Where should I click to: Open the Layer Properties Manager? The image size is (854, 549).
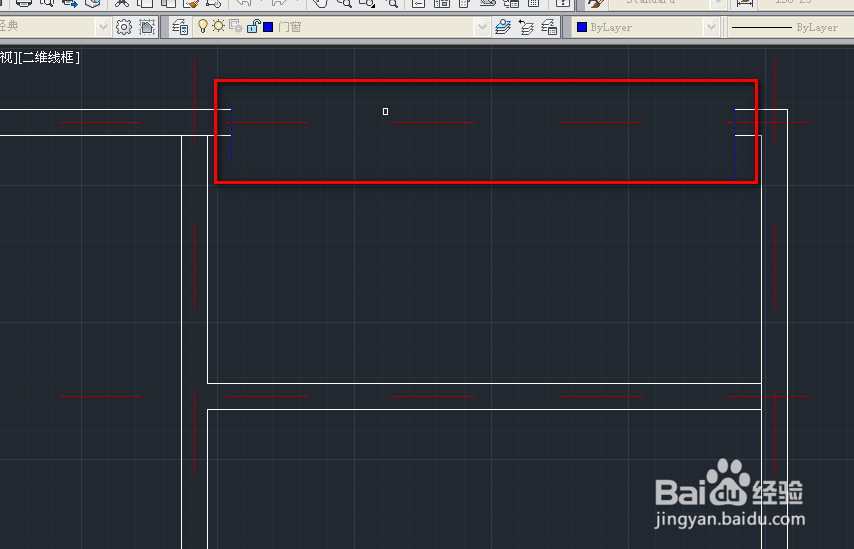pyautogui.click(x=180, y=27)
